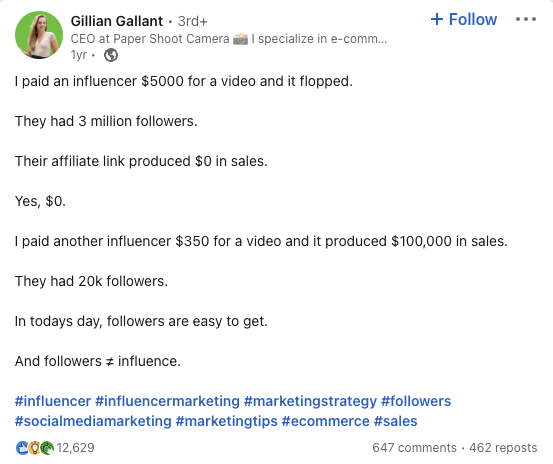Open Gillian Gallant's profile picture
The height and width of the screenshot is (464, 553).
click(x=39, y=35)
